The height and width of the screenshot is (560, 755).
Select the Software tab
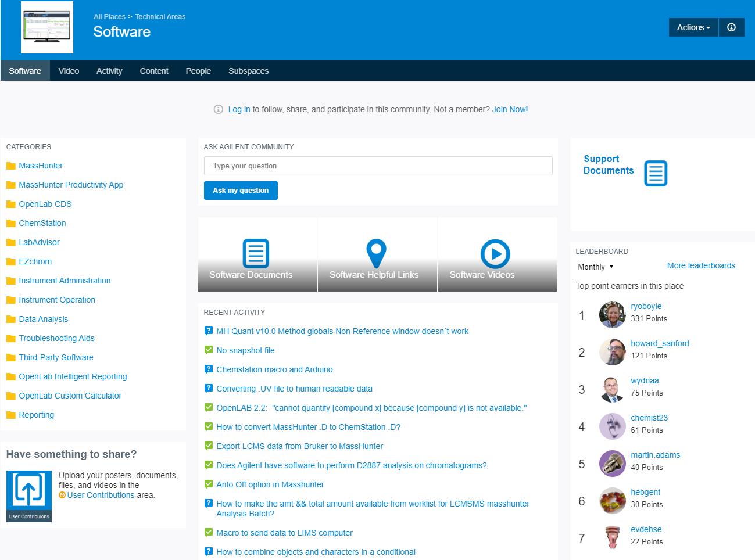tap(25, 71)
